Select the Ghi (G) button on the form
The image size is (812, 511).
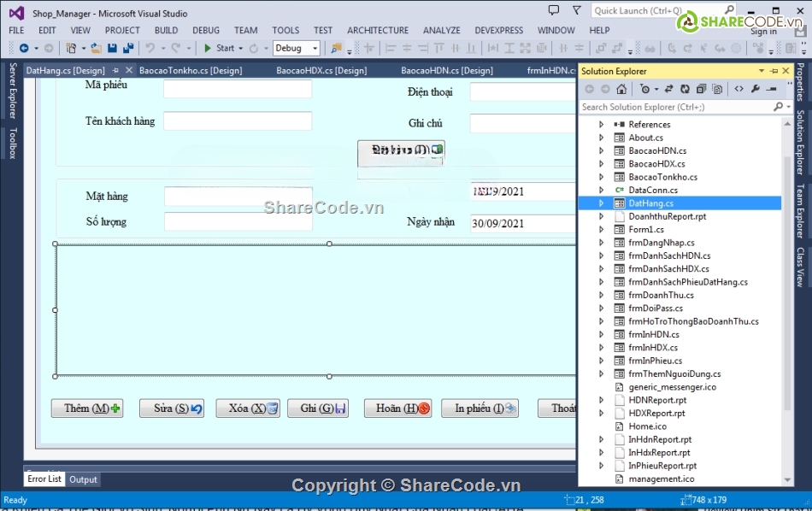(318, 408)
